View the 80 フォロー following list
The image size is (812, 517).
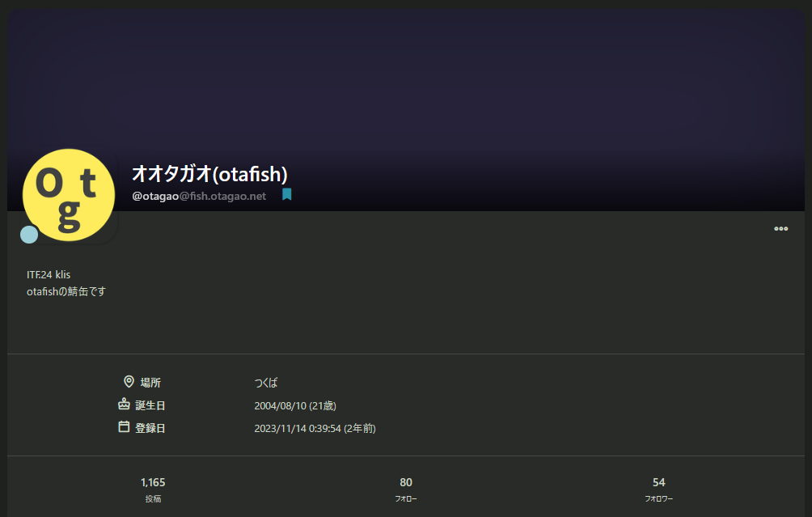405,488
